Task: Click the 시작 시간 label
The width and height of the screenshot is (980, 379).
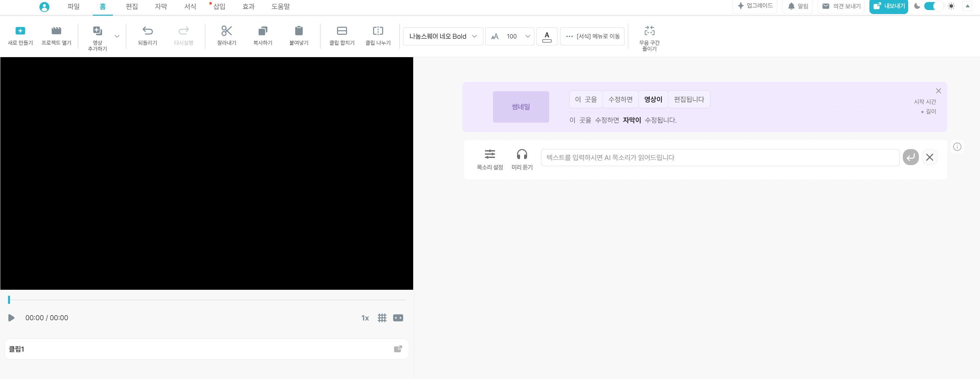Action: click(925, 102)
